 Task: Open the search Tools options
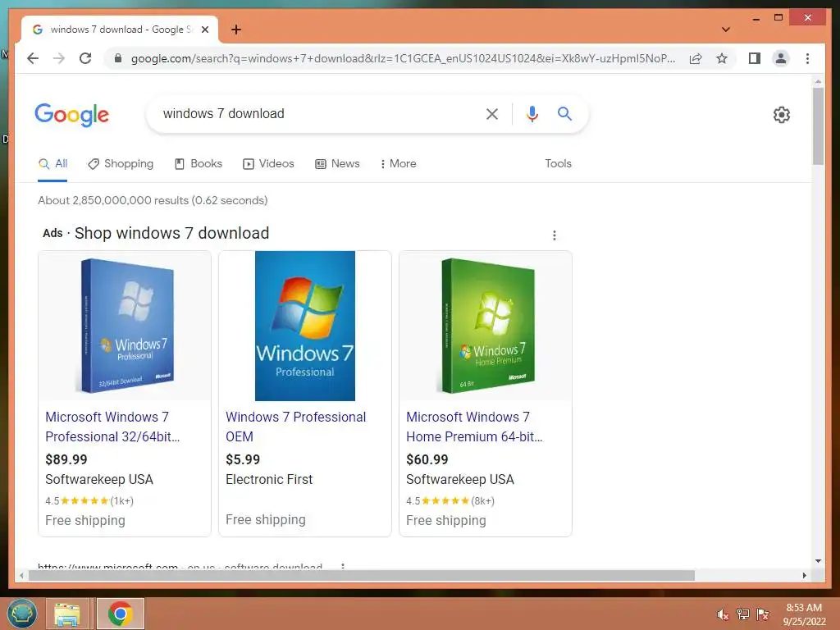pos(558,164)
